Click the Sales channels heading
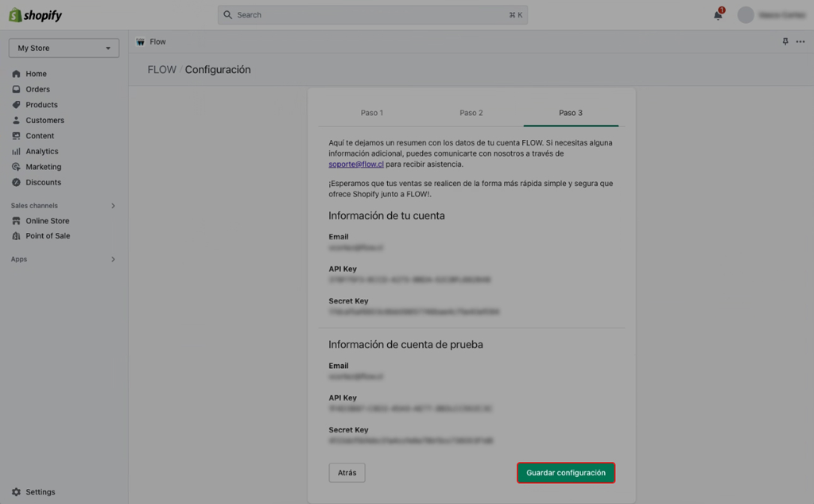This screenshot has height=504, width=814. point(34,206)
